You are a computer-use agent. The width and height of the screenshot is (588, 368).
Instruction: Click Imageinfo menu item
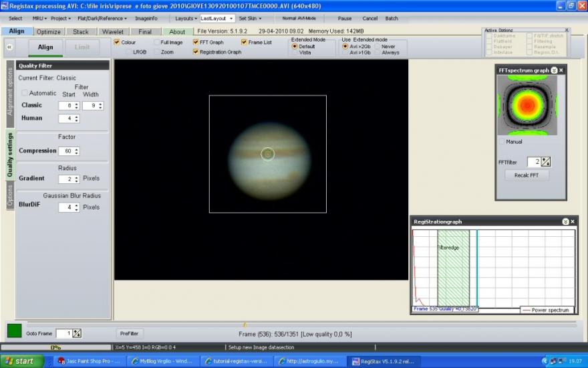[x=146, y=19]
